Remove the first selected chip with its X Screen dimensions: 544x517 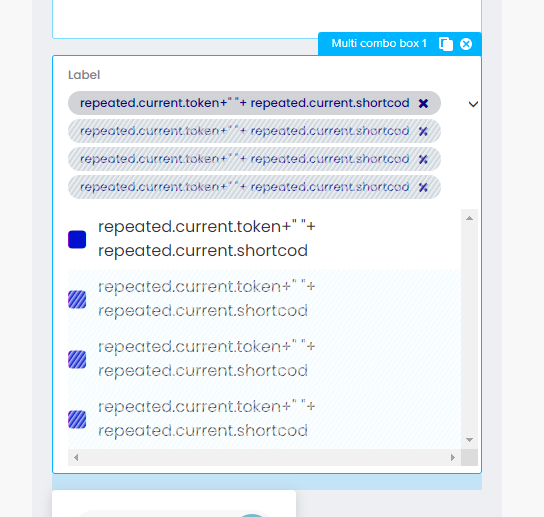pos(423,103)
